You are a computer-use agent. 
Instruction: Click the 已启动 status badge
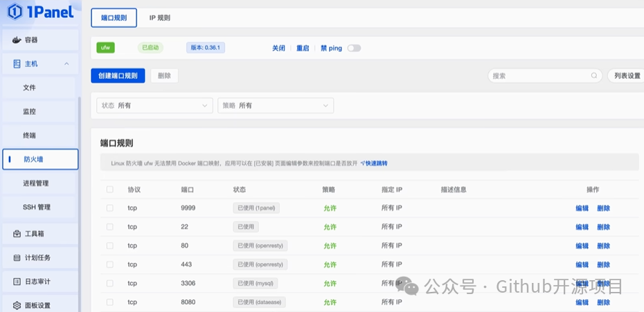pyautogui.click(x=150, y=48)
